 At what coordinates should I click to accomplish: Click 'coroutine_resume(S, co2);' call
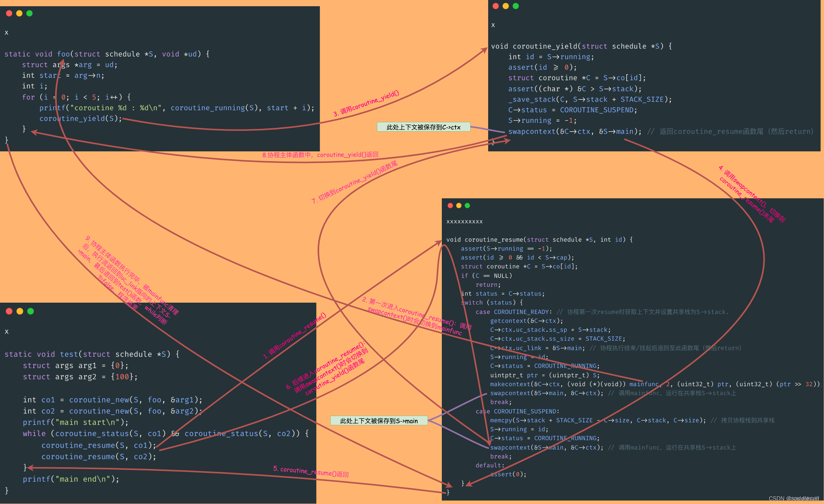pyautogui.click(x=99, y=457)
